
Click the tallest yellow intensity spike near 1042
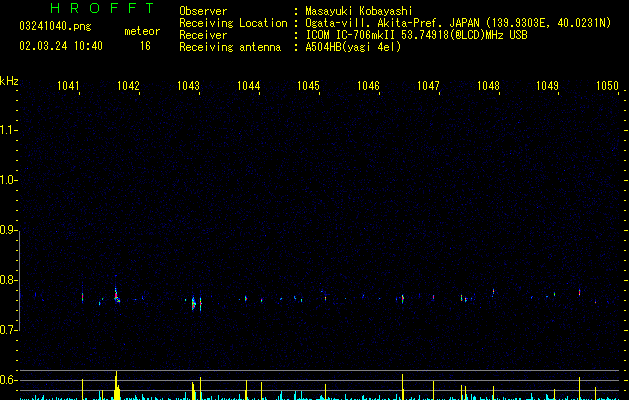(117, 385)
